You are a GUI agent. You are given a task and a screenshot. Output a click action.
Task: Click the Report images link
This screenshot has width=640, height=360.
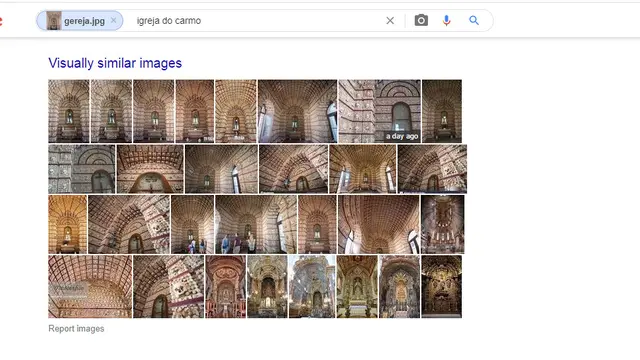[76, 329]
